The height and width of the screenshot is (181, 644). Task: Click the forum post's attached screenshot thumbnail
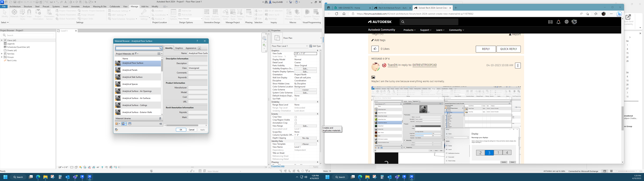pyautogui.click(x=446, y=125)
